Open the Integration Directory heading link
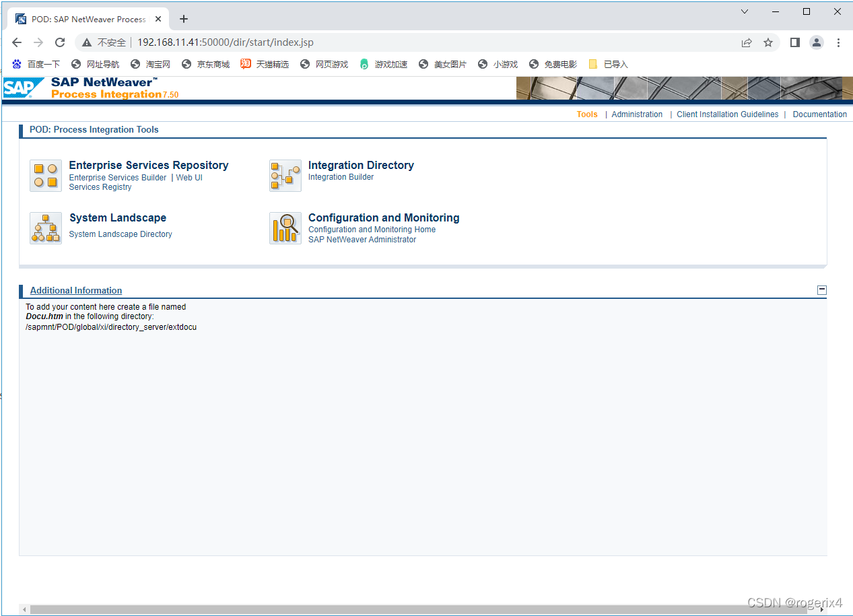The height and width of the screenshot is (616, 853). coord(361,165)
